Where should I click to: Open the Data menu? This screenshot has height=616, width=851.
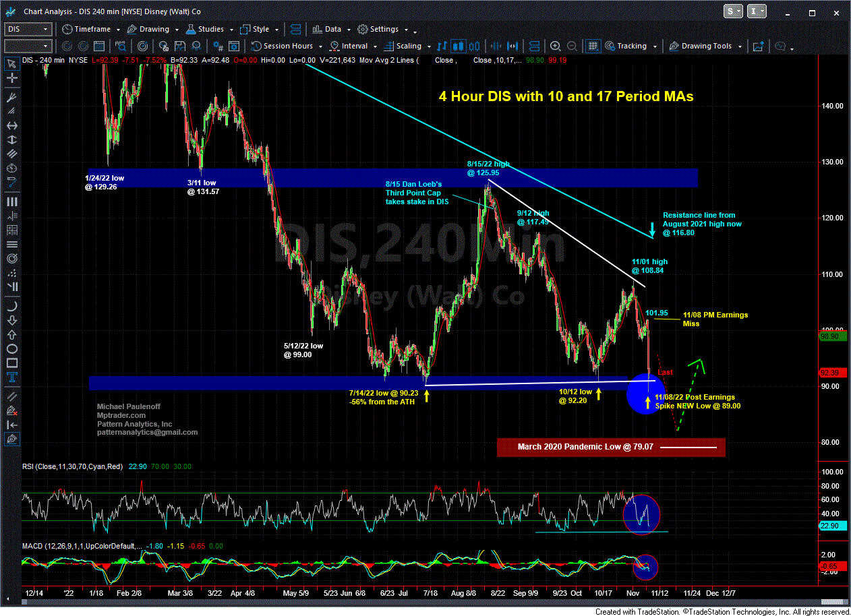point(332,29)
